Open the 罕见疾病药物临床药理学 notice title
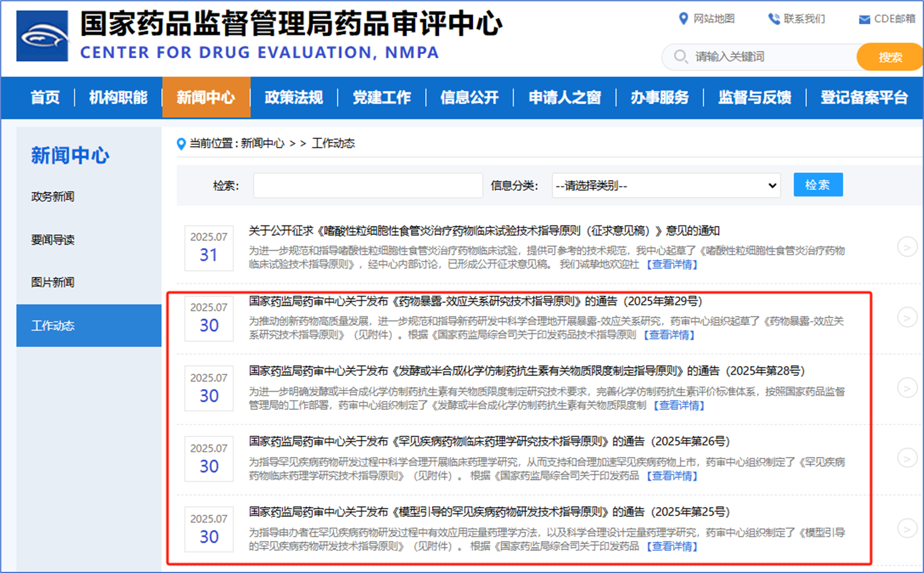The height and width of the screenshot is (573, 924). 489,442
